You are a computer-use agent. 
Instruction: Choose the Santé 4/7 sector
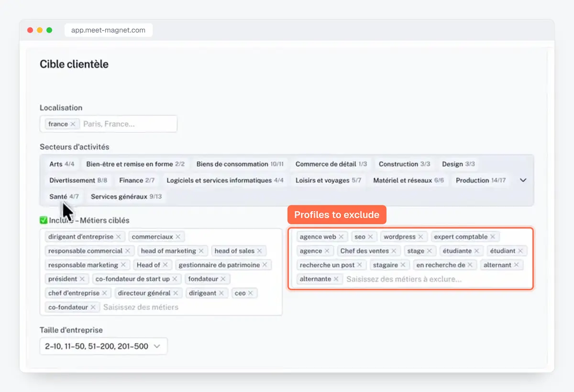(64, 196)
